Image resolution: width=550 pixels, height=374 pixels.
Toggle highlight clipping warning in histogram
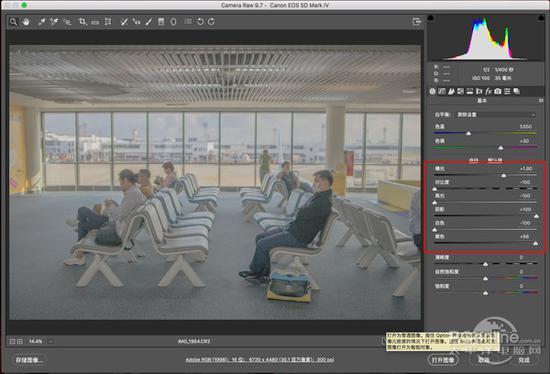click(x=541, y=18)
